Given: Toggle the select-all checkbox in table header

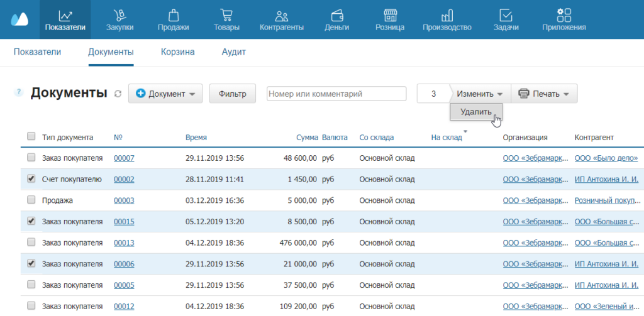Looking at the screenshot, I should [x=31, y=136].
